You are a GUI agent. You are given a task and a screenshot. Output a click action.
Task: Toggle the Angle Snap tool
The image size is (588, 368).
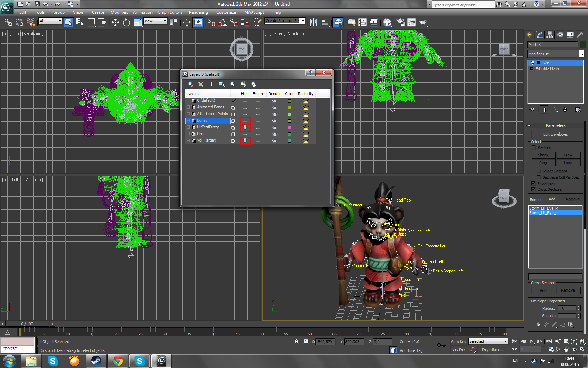[x=222, y=22]
